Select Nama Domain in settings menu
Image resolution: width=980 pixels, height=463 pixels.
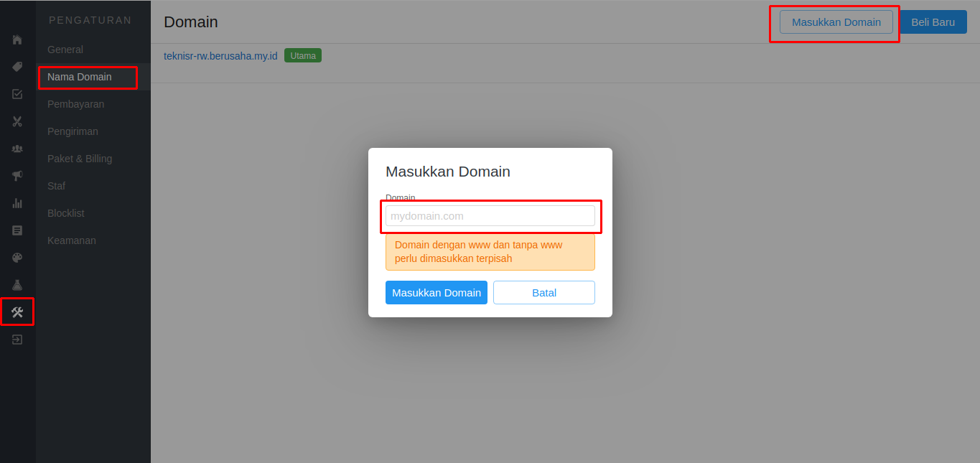tap(93, 77)
